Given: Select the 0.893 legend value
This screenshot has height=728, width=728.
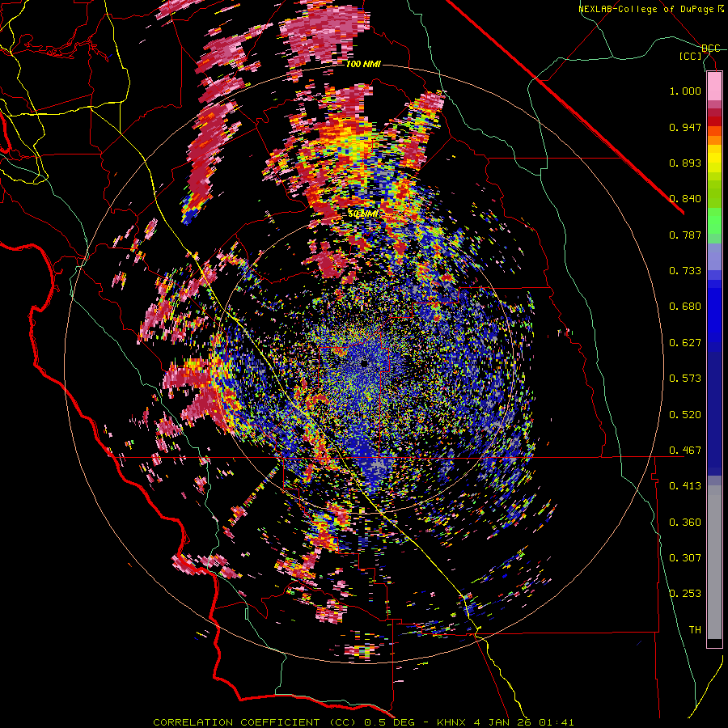Looking at the screenshot, I should pyautogui.click(x=685, y=163).
